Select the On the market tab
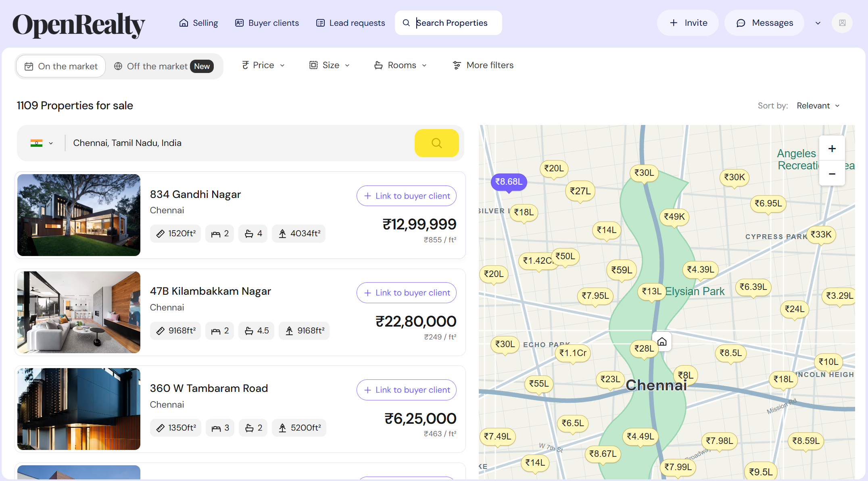This screenshot has width=868, height=481. pos(61,66)
